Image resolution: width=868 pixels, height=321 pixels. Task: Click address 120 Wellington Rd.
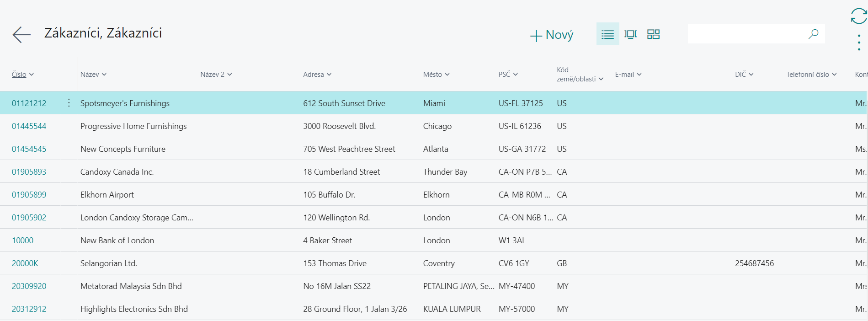(336, 218)
